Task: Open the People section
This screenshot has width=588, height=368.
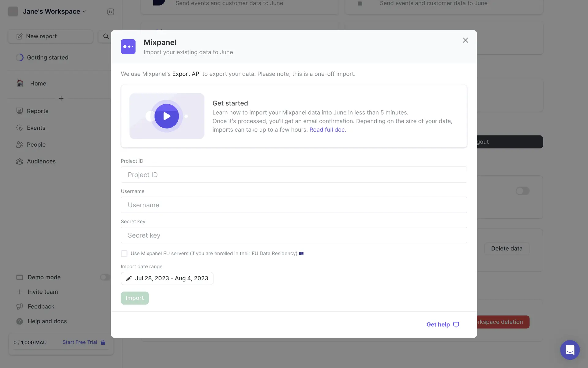Action: (36, 144)
